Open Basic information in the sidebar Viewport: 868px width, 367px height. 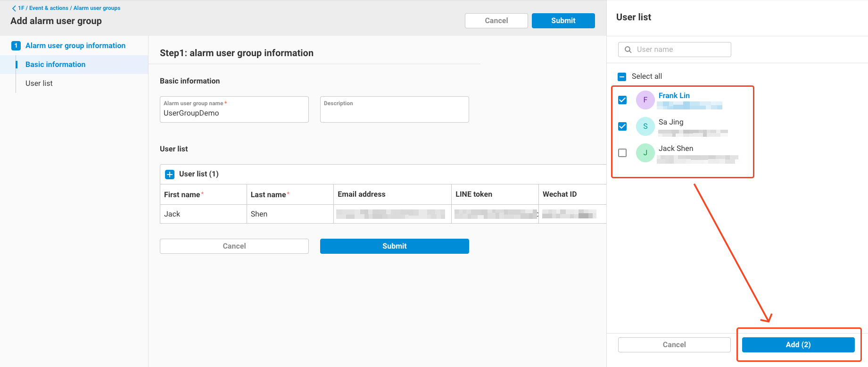55,65
